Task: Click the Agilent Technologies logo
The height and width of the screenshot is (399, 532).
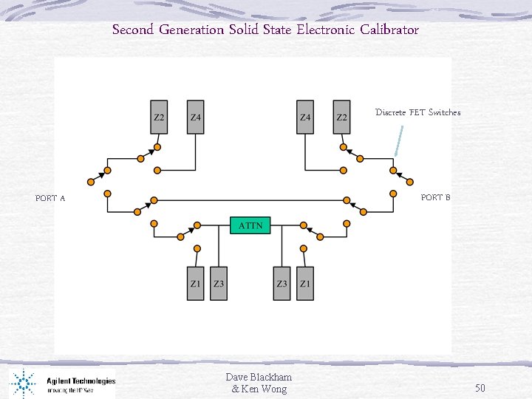Action: click(x=62, y=383)
